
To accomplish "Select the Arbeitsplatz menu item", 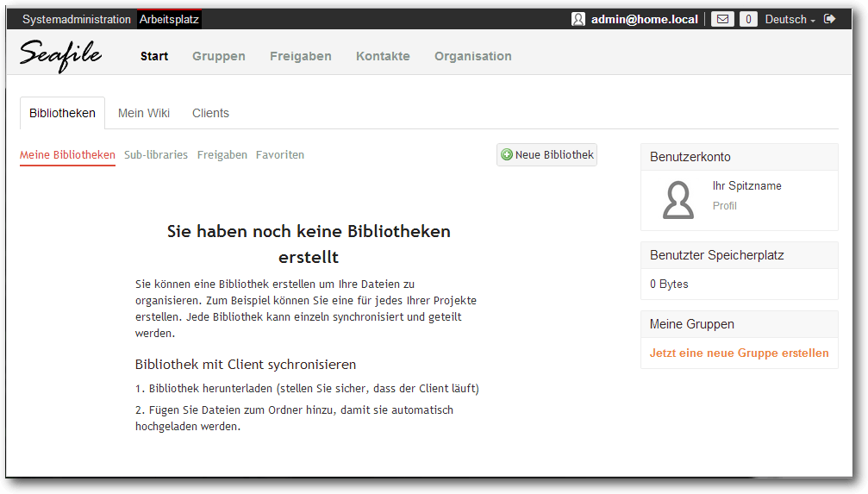I will 169,19.
